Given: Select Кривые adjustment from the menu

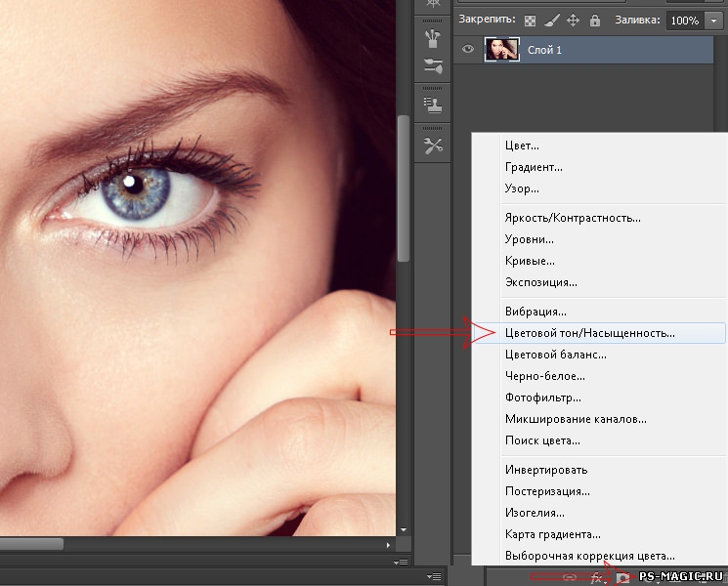Looking at the screenshot, I should [530, 261].
